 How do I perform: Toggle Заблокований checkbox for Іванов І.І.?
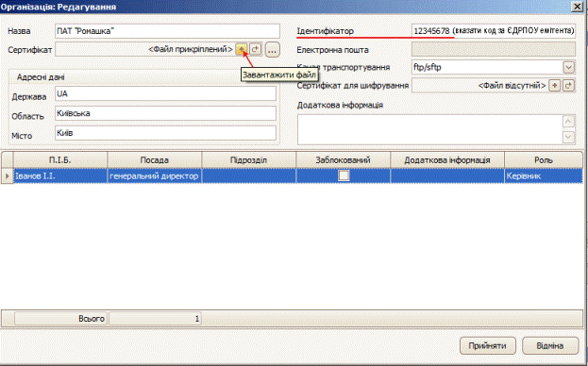[x=344, y=175]
